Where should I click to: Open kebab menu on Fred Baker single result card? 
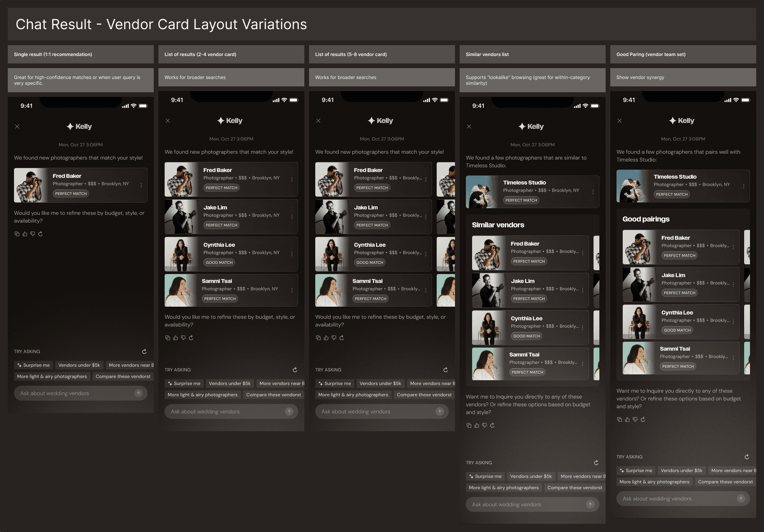pos(141,185)
